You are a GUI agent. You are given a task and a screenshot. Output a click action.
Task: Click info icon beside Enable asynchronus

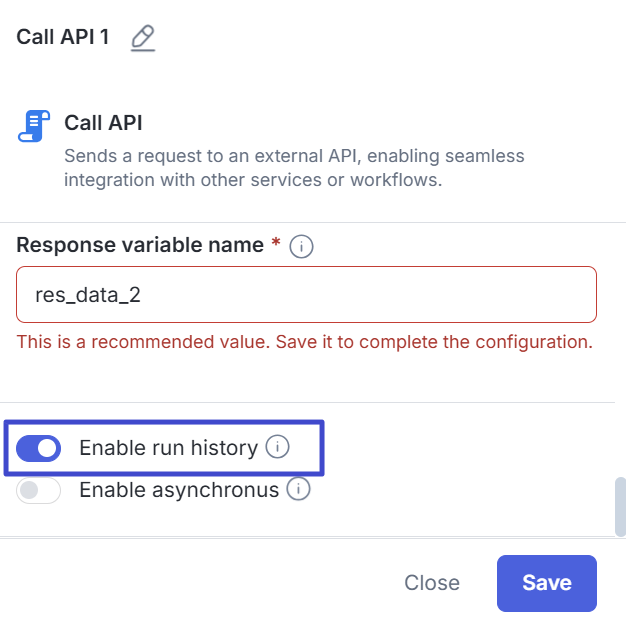[x=298, y=490]
